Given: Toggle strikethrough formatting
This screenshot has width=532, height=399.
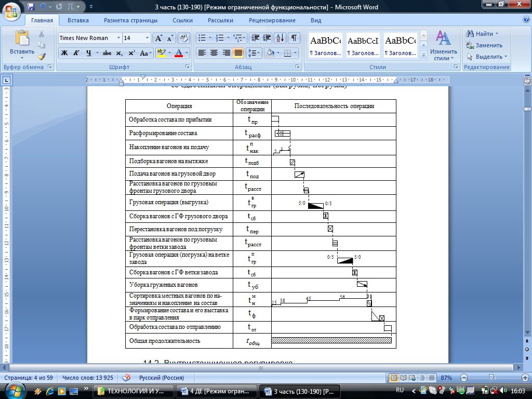Looking at the screenshot, I should pyautogui.click(x=107, y=53).
